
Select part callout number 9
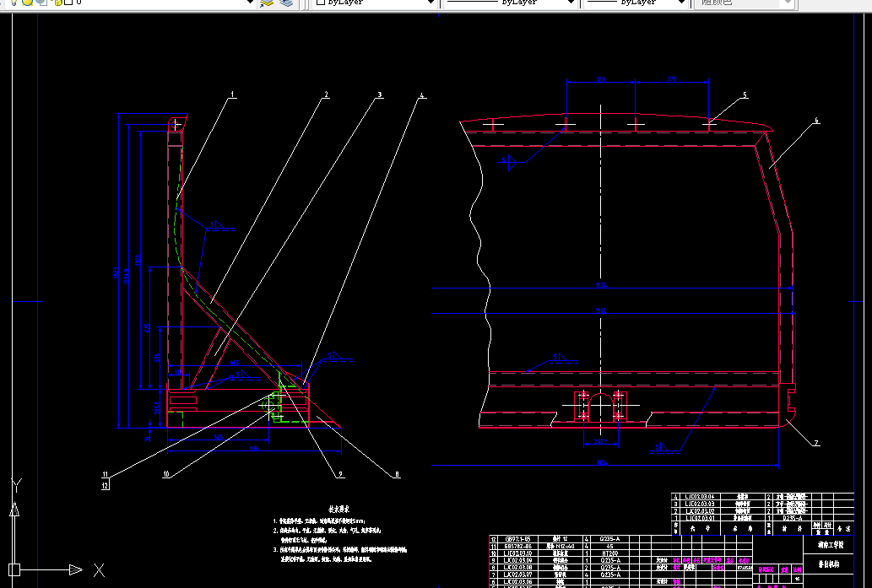point(340,475)
